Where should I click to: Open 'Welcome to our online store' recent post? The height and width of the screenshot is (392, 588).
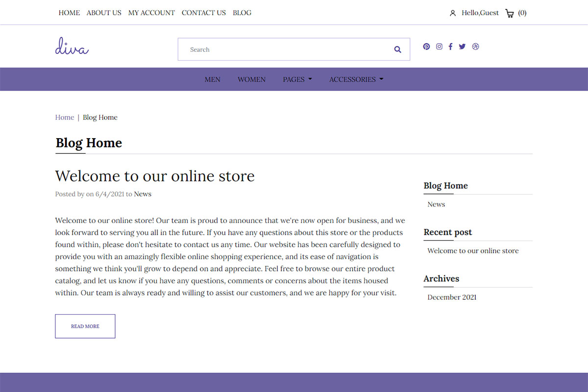coord(473,250)
